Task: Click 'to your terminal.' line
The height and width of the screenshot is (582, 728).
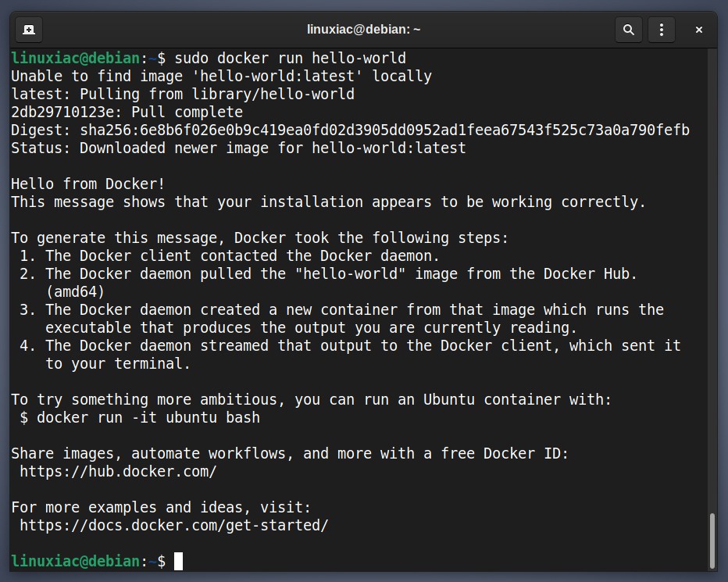Action: [x=118, y=364]
